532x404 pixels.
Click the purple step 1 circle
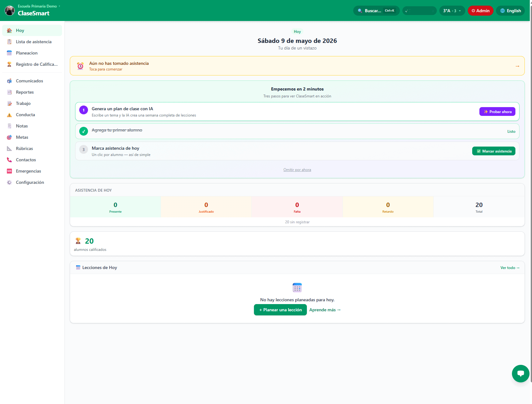click(84, 110)
